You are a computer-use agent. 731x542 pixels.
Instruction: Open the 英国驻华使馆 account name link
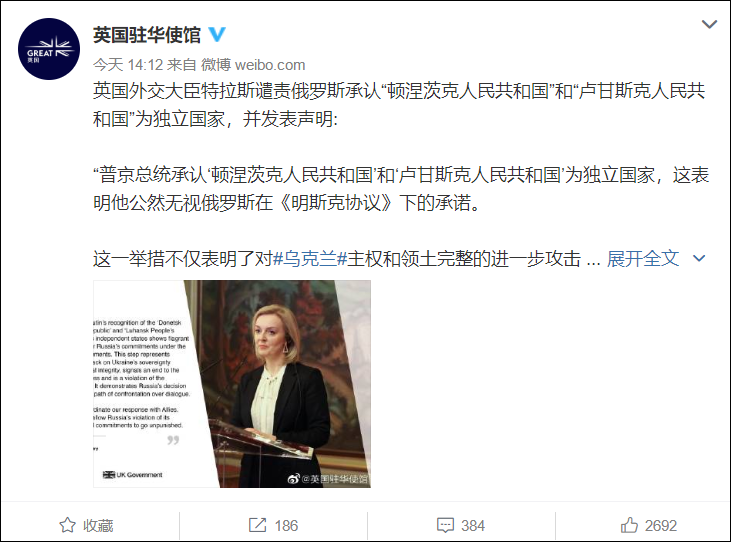pyautogui.click(x=147, y=35)
